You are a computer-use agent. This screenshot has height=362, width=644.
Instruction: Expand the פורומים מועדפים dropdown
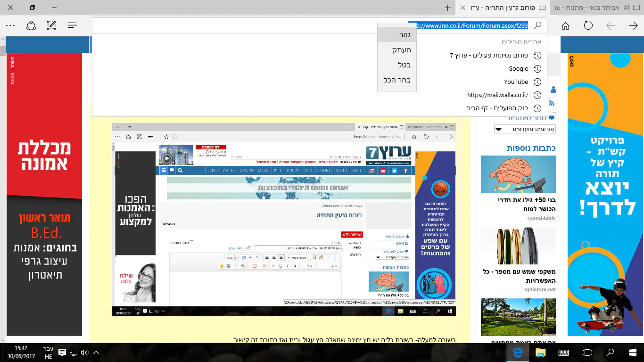pos(525,129)
